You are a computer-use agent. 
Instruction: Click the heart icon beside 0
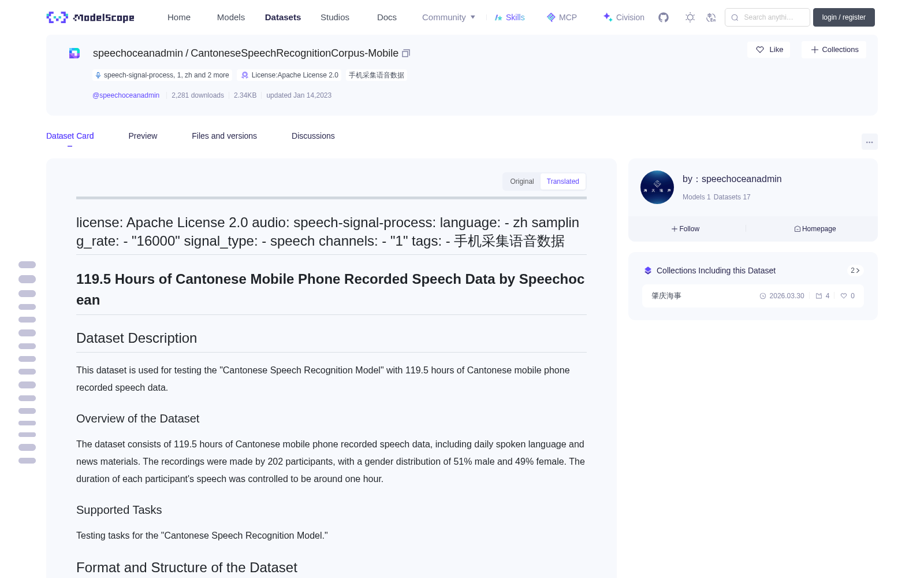click(x=844, y=296)
